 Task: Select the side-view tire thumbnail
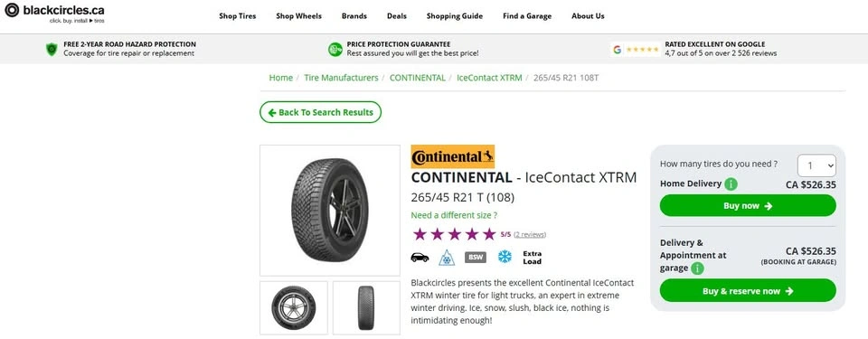293,307
